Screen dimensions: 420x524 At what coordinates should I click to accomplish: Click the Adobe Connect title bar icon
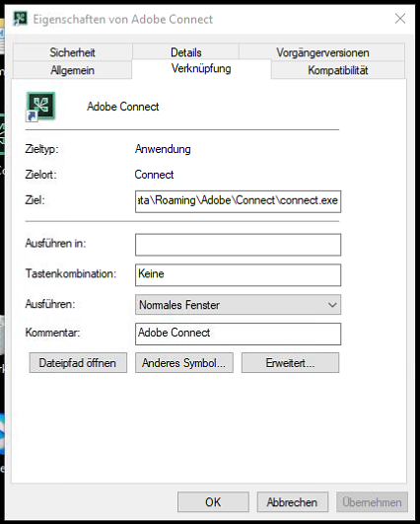pos(20,19)
